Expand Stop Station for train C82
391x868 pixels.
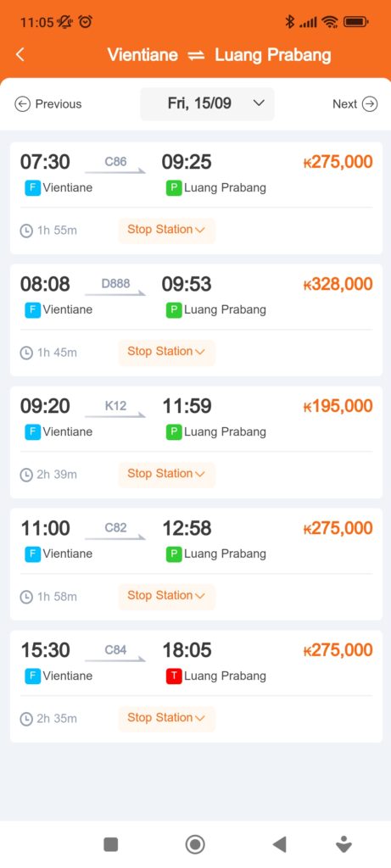tap(166, 596)
